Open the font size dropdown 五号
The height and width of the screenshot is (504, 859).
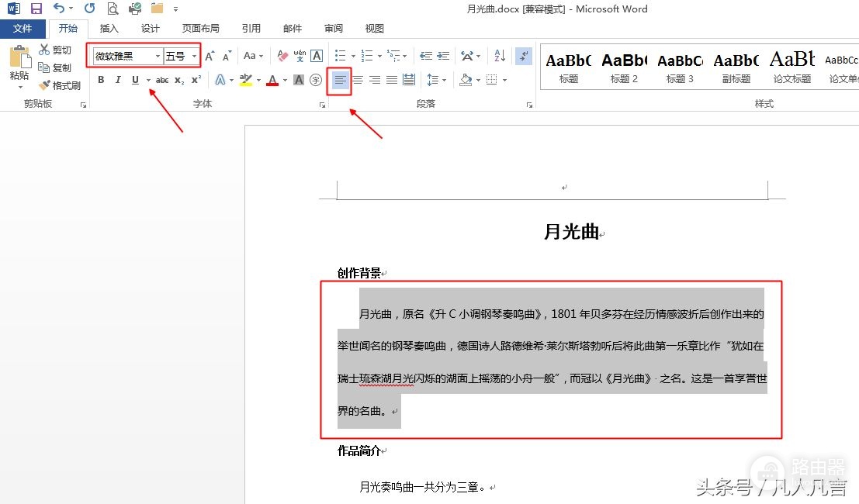(194, 57)
